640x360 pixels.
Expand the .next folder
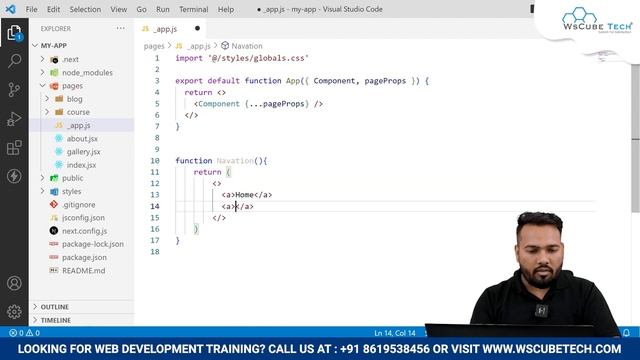click(x=42, y=59)
